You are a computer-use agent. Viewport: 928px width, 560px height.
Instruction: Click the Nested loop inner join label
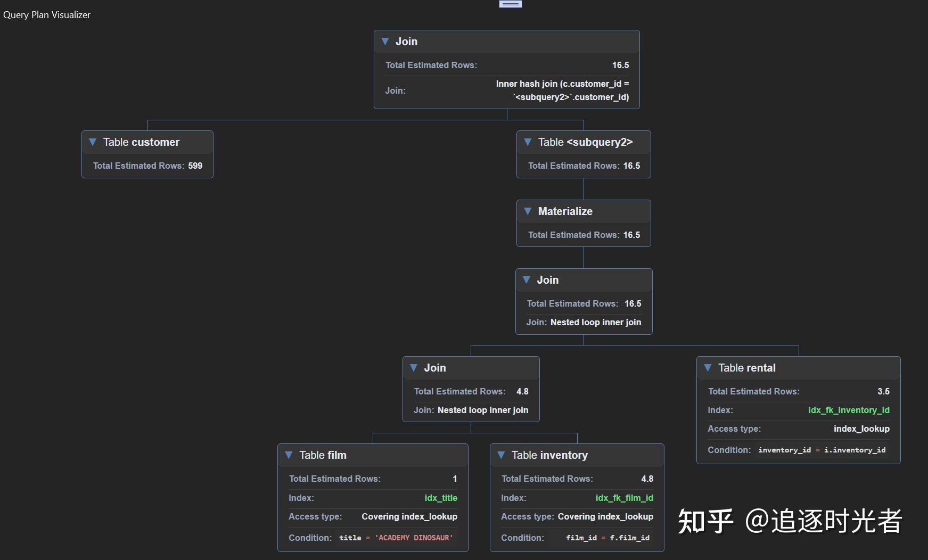[596, 322]
